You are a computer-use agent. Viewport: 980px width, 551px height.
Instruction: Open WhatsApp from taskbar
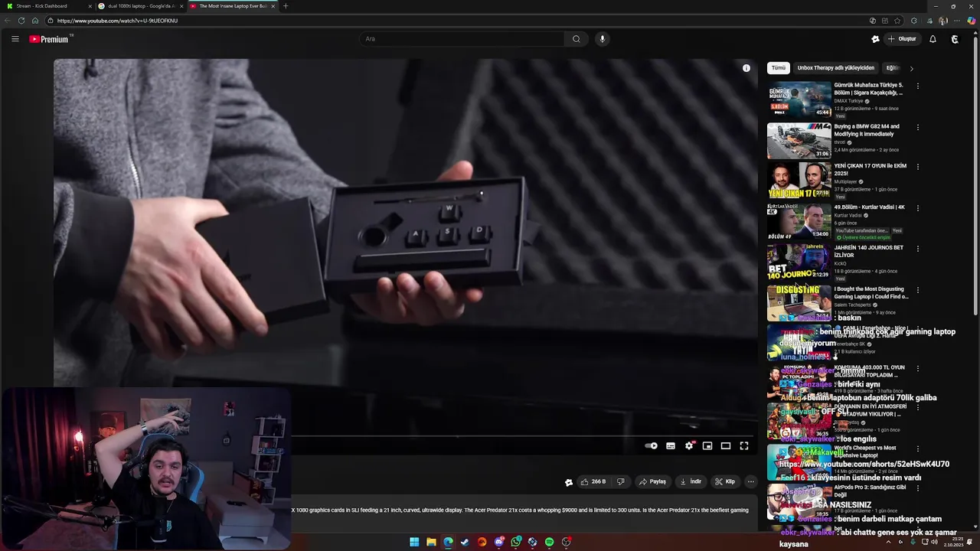point(515,542)
